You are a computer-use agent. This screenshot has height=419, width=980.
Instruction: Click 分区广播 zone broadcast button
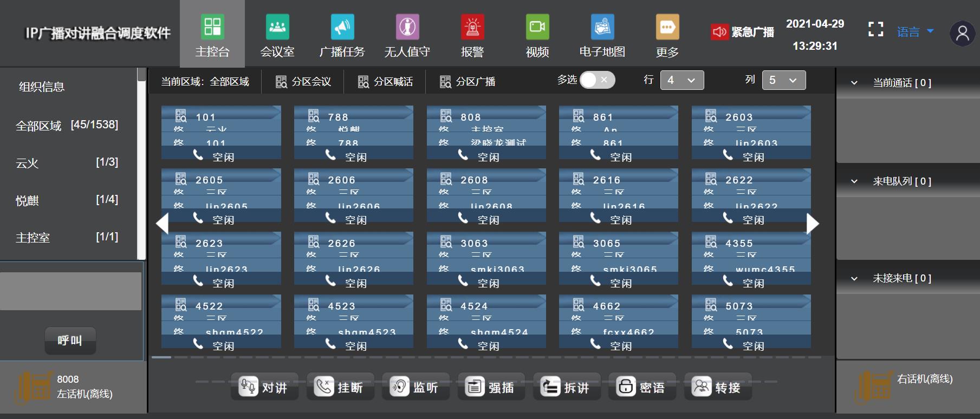468,82
